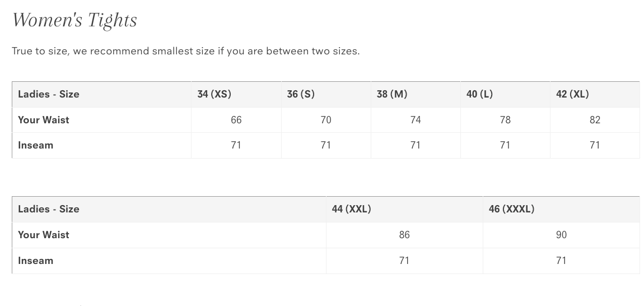Screen dimensions: 644x306
Task: Click inseam value 71 under 44 (XXL)
Action: pos(404,261)
